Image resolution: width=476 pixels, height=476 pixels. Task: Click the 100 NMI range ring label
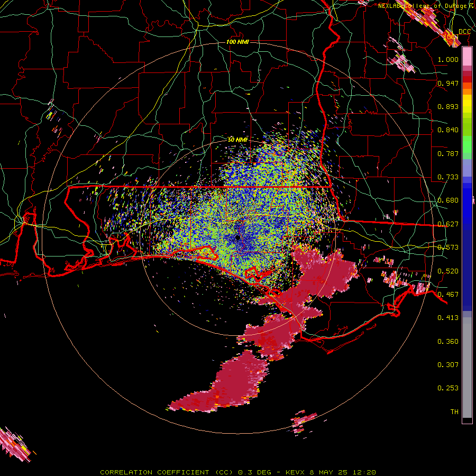click(237, 42)
